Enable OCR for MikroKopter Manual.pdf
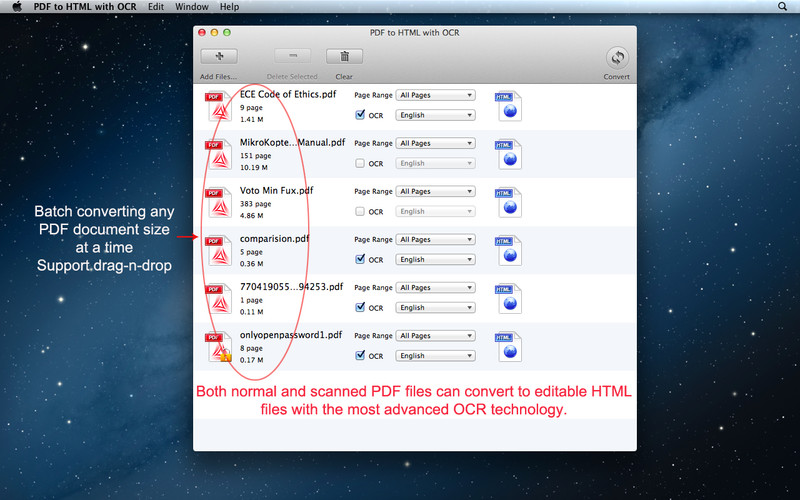The image size is (800, 500). tap(360, 163)
